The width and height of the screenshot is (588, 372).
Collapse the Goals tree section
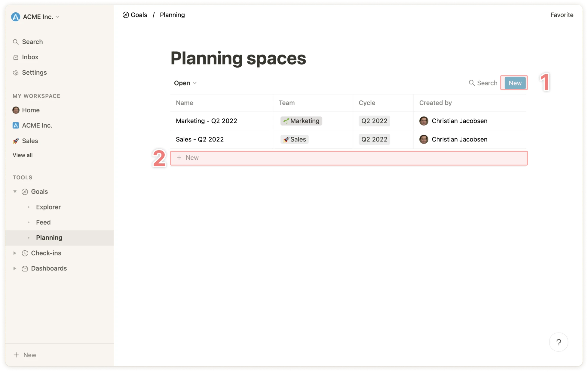15,192
